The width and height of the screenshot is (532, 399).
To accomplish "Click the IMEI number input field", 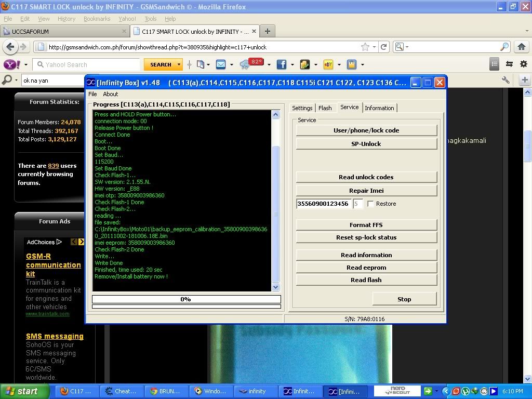I will [323, 204].
